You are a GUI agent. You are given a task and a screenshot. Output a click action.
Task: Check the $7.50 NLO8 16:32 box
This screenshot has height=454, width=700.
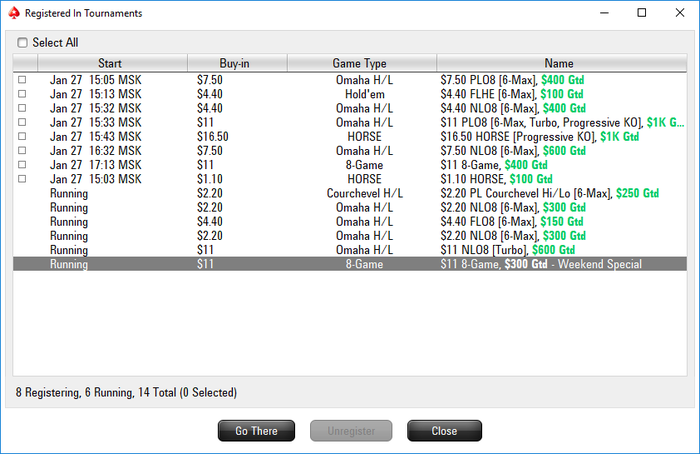tap(22, 150)
